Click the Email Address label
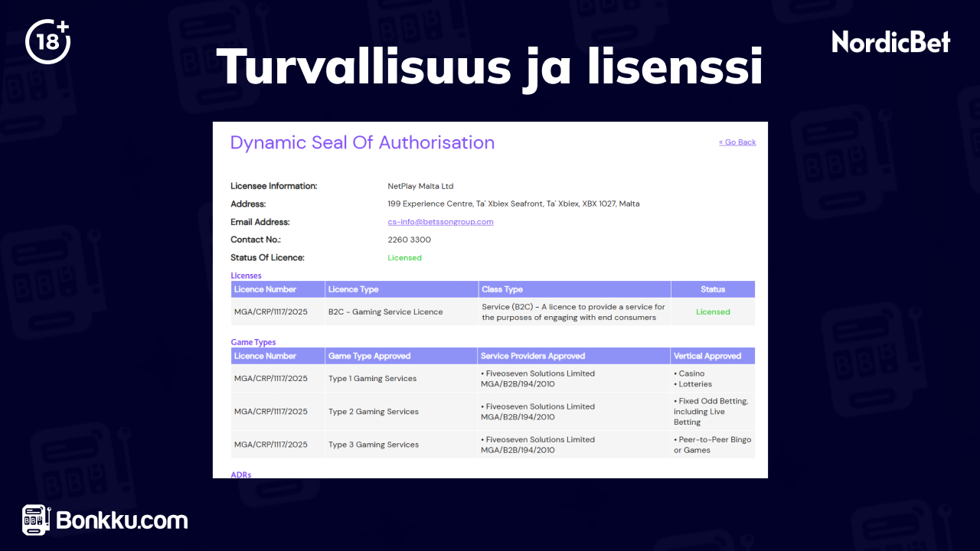The image size is (980, 551). coord(260,222)
